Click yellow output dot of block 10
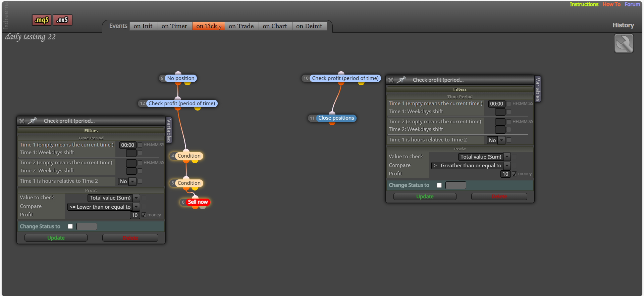The image size is (644, 296). pyautogui.click(x=361, y=83)
